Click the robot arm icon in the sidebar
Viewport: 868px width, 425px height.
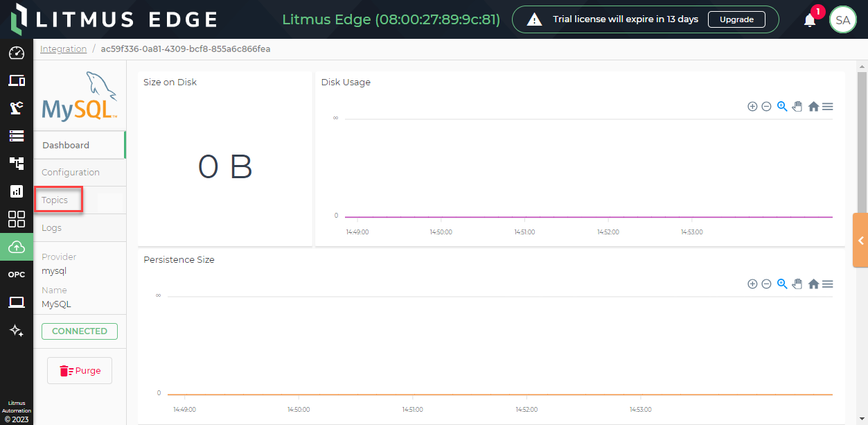tap(17, 108)
